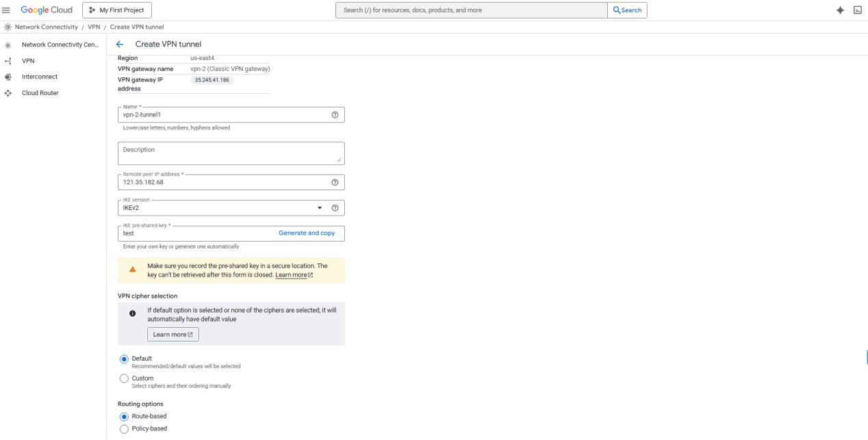The image size is (868, 440).
Task: Click Generate and copy key link
Action: (x=307, y=233)
